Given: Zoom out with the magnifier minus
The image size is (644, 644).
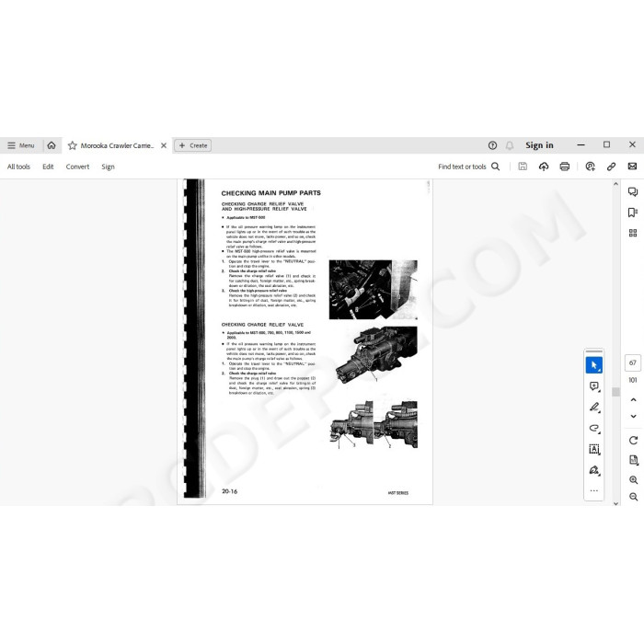Looking at the screenshot, I should tap(633, 497).
